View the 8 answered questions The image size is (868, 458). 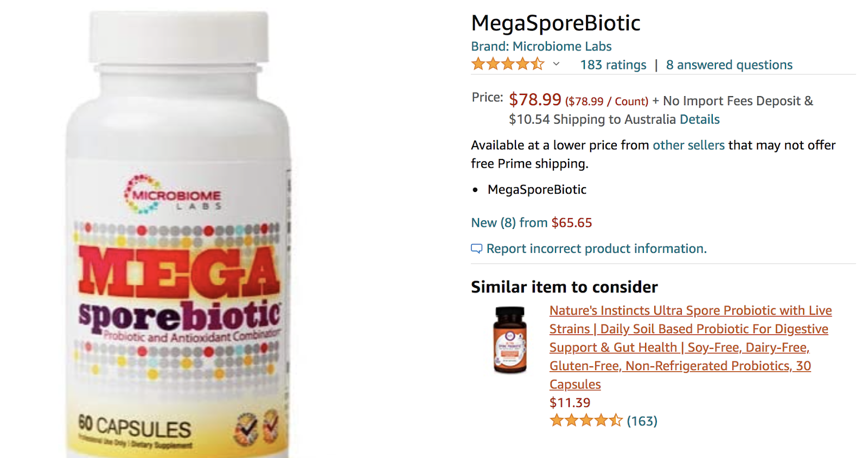tap(729, 65)
